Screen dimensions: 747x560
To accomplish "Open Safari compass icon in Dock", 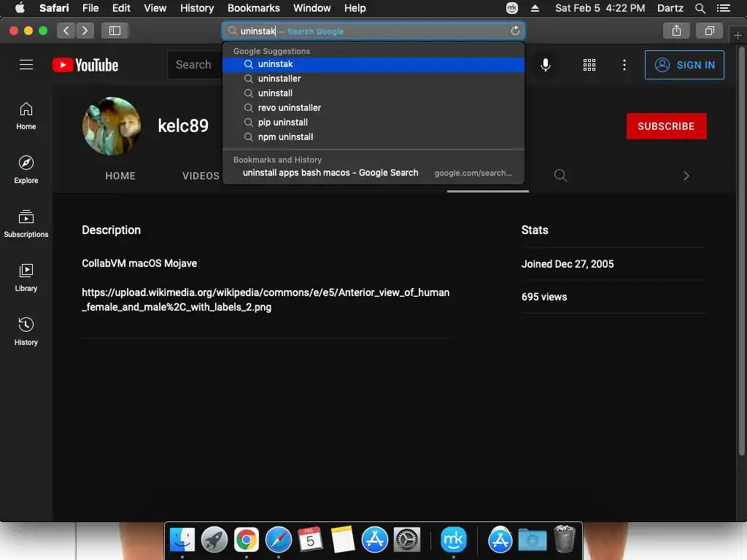I will coord(278,540).
